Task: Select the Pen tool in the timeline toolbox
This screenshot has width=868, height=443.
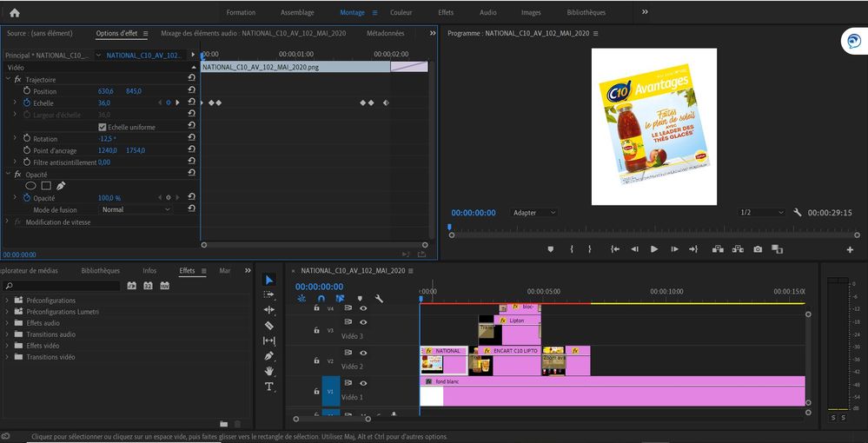Action: point(269,355)
